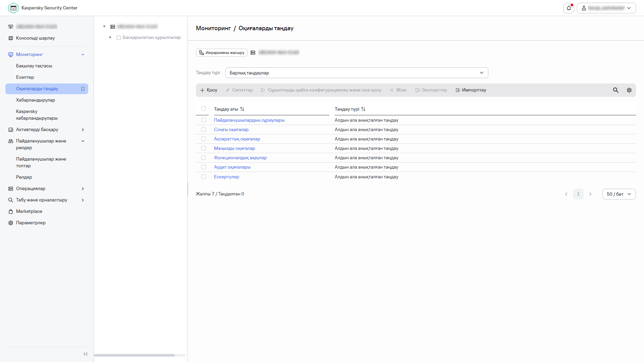Click the Қосу button
Screen dimensions: 644x362
tap(209, 90)
